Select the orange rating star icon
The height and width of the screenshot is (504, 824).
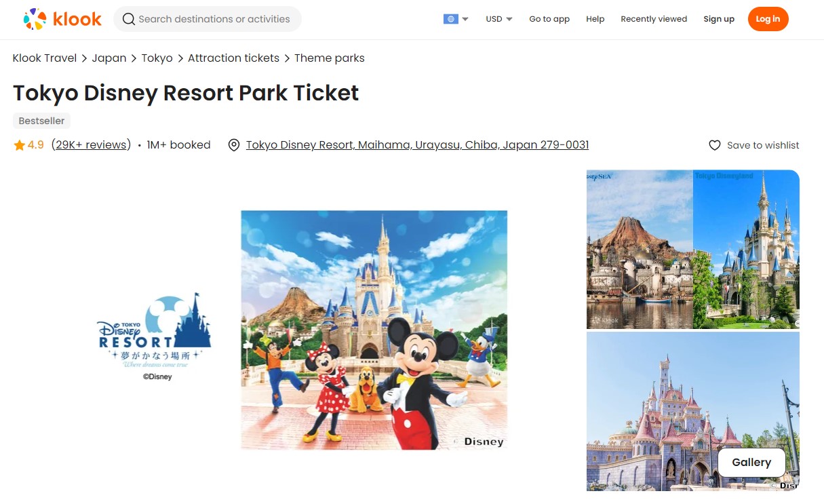coord(19,144)
